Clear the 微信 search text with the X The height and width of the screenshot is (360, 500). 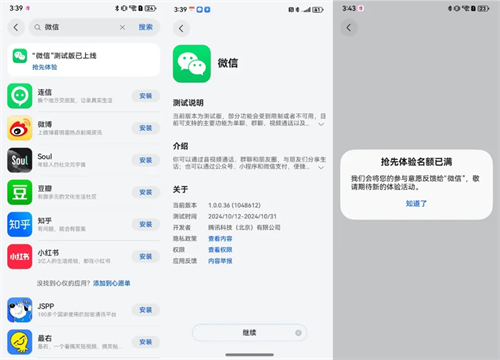tap(122, 27)
